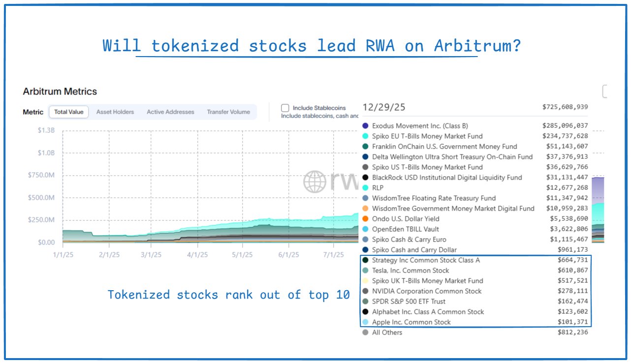Pick the Spiko Cash & Carry Euro dot
The image size is (631, 364).
[x=365, y=240]
